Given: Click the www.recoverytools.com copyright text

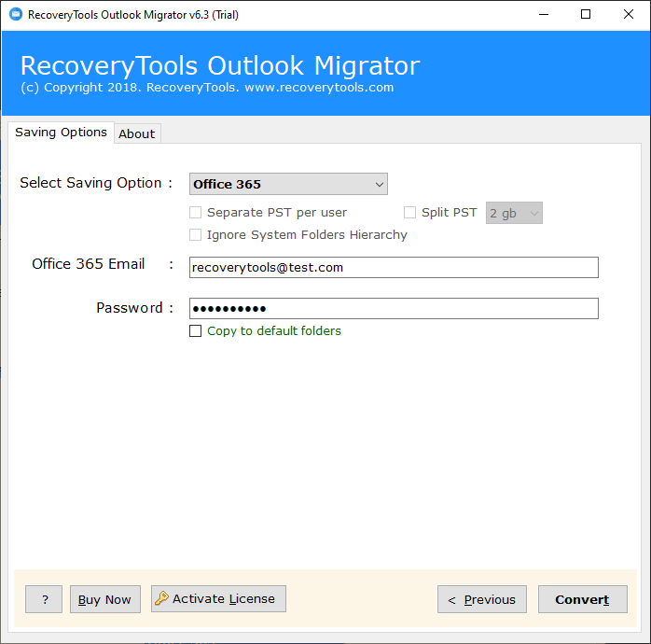Looking at the screenshot, I should (x=319, y=88).
